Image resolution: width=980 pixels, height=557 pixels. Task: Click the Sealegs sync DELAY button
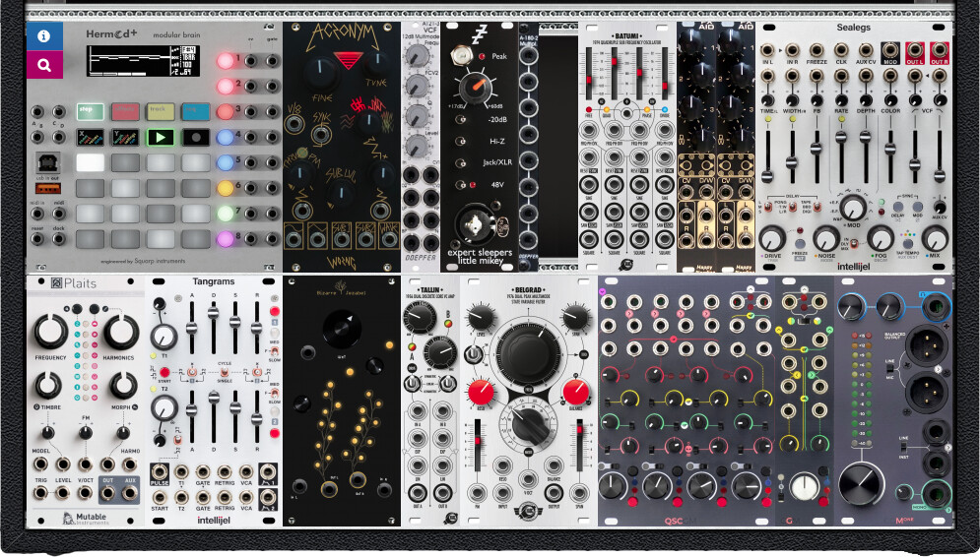click(x=898, y=207)
